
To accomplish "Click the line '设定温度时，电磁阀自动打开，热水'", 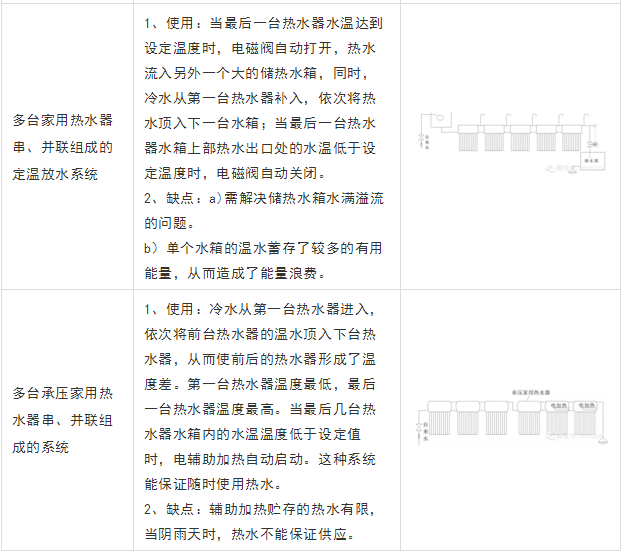I will [260, 49].
